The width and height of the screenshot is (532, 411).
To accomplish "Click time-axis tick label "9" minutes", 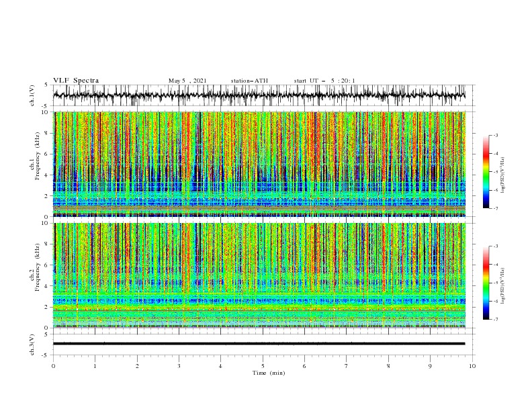I will point(430,366).
